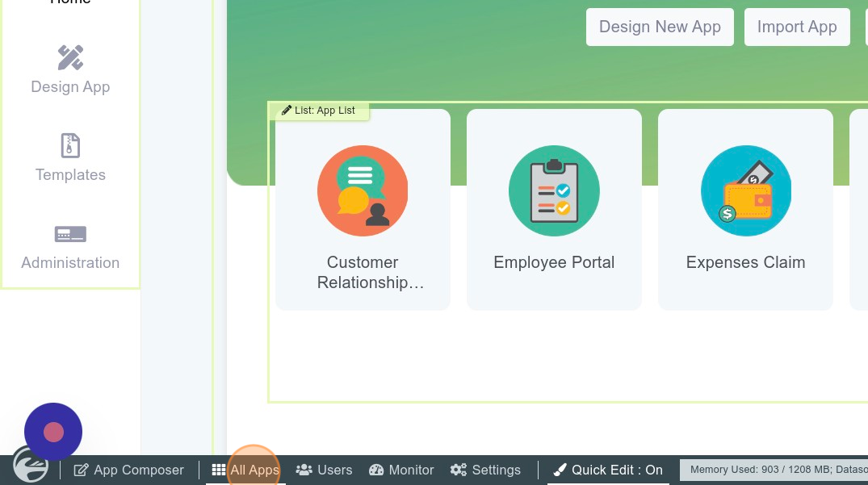Open App Composer in the bottom bar

click(129, 470)
